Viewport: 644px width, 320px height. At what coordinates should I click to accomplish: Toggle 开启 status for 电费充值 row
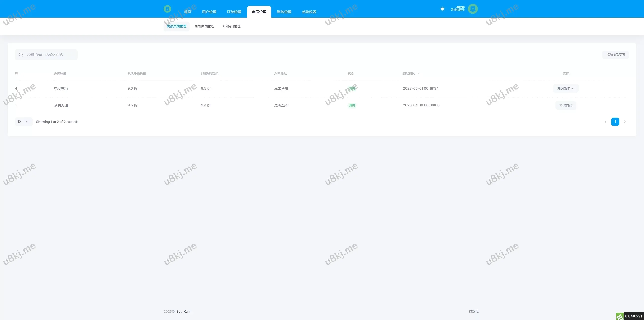pyautogui.click(x=352, y=88)
